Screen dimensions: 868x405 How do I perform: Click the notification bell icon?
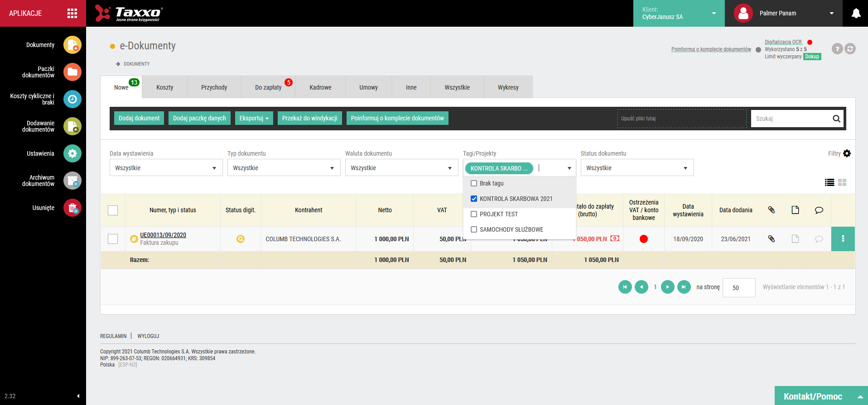point(856,14)
